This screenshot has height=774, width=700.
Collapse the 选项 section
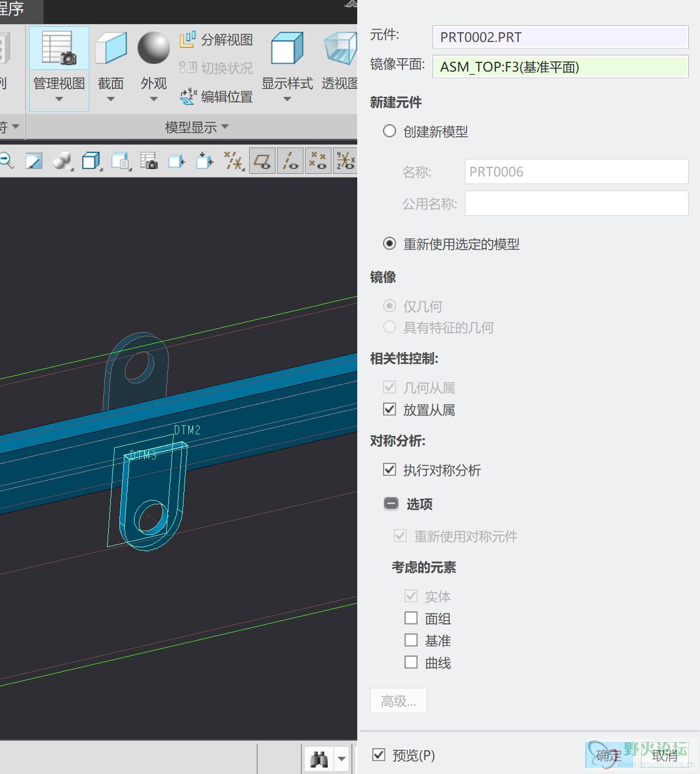(391, 504)
